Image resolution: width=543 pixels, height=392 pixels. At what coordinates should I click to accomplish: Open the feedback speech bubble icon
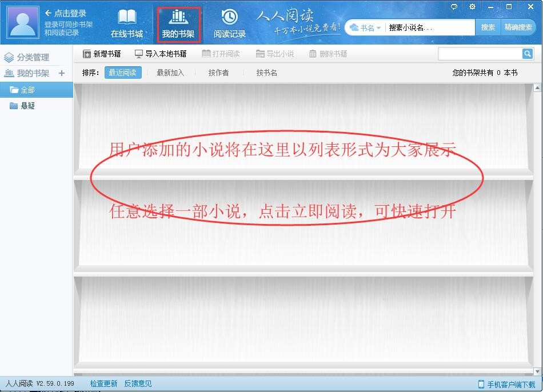point(454,7)
